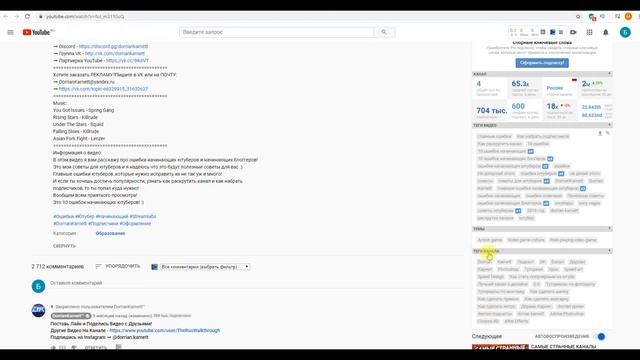Click the sort comments lines icon
Viewport: 640px width, 360px height.
click(98, 266)
